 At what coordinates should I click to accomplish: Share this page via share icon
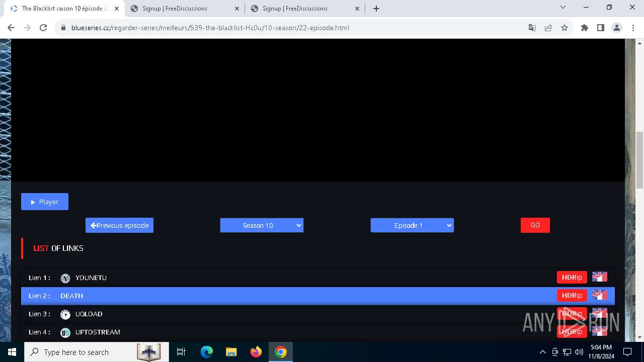[548, 28]
